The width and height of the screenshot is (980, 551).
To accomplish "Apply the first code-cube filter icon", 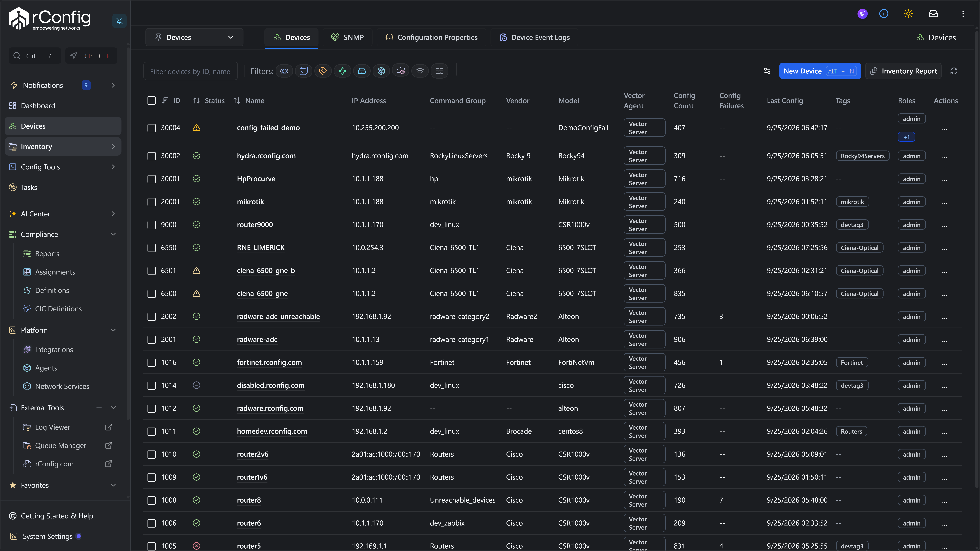I will pos(284,71).
